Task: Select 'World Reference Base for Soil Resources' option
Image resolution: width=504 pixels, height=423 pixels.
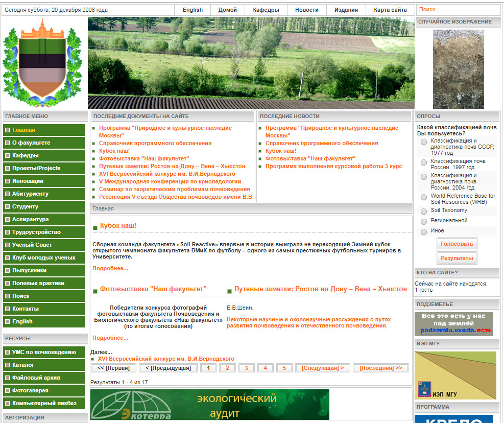Action: pos(424,197)
